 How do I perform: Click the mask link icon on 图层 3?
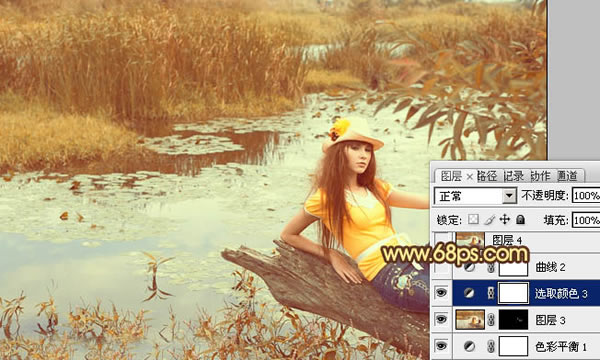click(491, 320)
